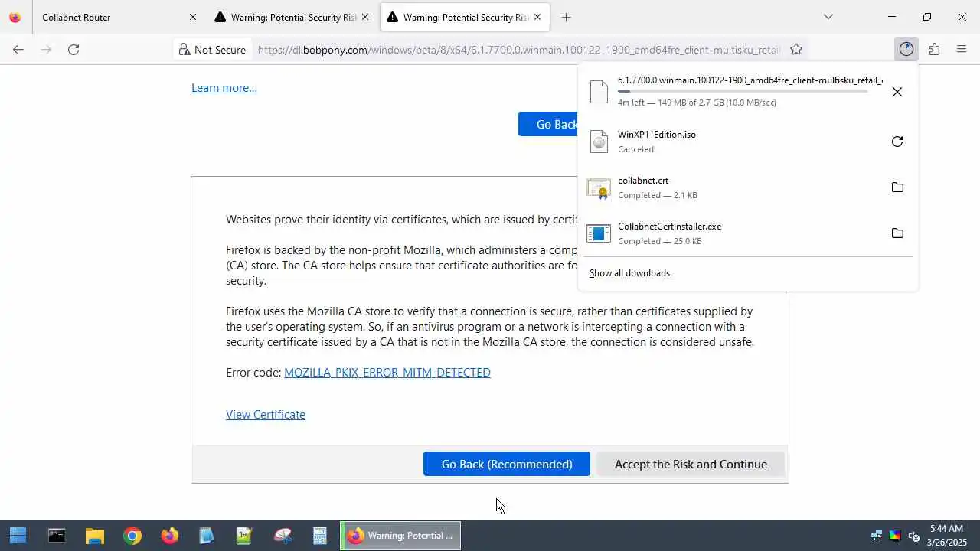Click the pinned Firefox taskbar icon

(x=170, y=536)
